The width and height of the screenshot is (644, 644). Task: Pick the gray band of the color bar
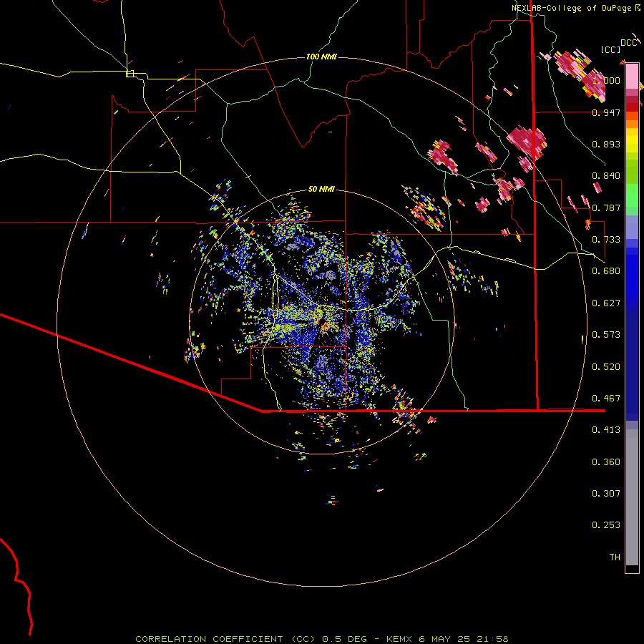pyautogui.click(x=632, y=497)
